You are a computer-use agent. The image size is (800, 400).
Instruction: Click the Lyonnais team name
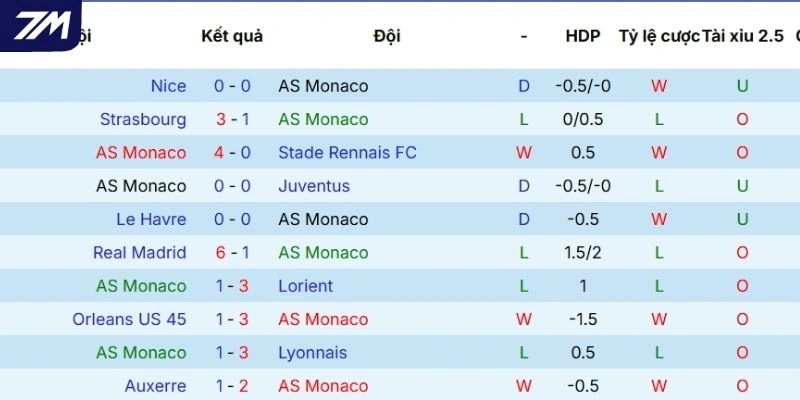click(x=313, y=353)
